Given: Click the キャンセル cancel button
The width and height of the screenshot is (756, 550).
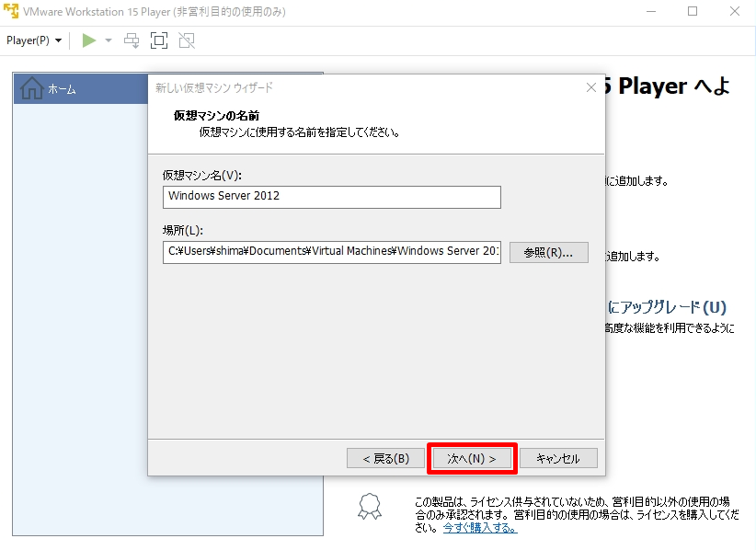Looking at the screenshot, I should 558,458.
